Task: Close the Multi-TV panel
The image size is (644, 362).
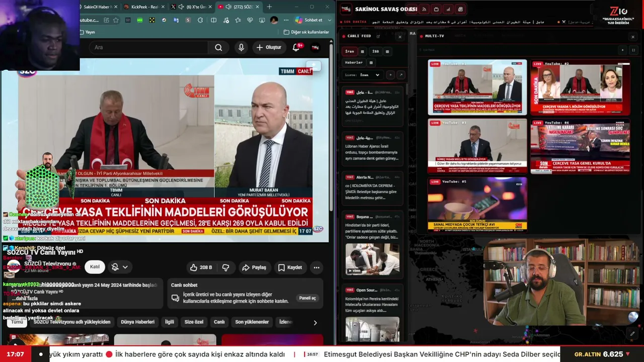Action: pyautogui.click(x=633, y=37)
